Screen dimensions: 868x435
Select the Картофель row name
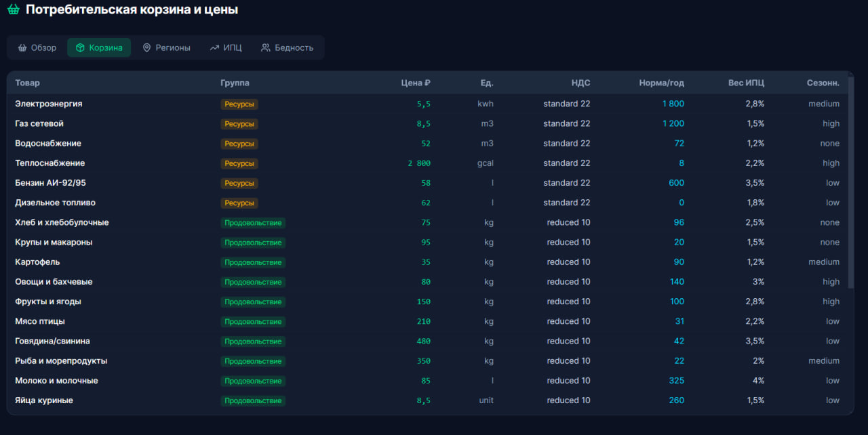tap(37, 262)
